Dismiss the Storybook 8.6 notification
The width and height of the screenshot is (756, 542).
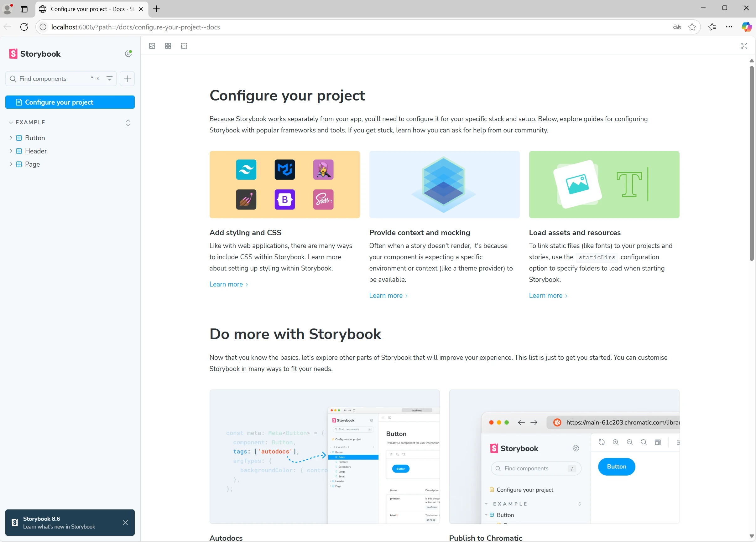tap(125, 522)
